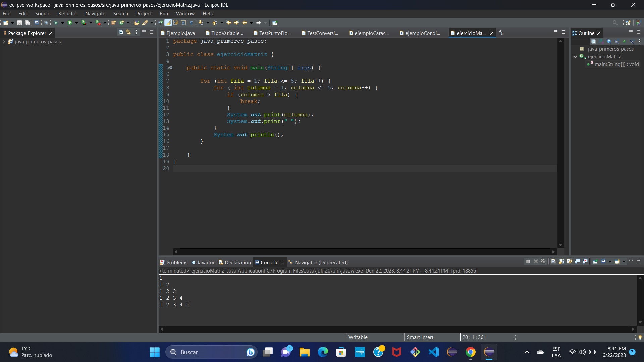The image size is (644, 362).
Task: Toggle Word Wrap in editor toolbar
Action: tap(176, 23)
